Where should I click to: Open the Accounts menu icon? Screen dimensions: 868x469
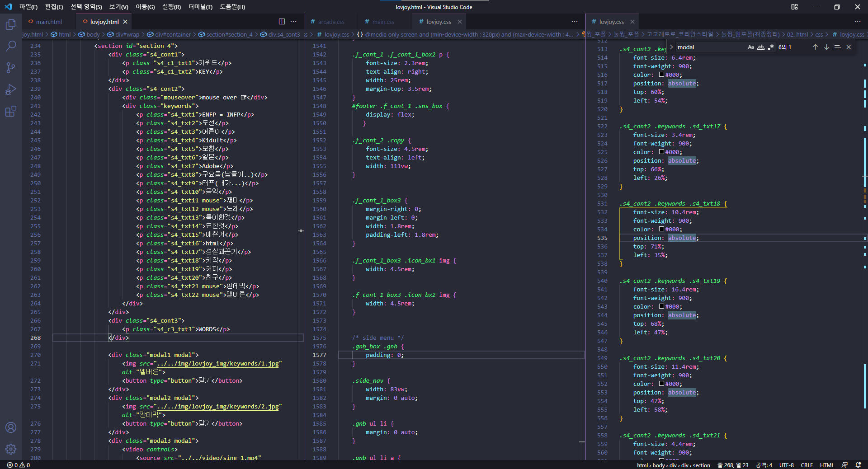pos(11,427)
